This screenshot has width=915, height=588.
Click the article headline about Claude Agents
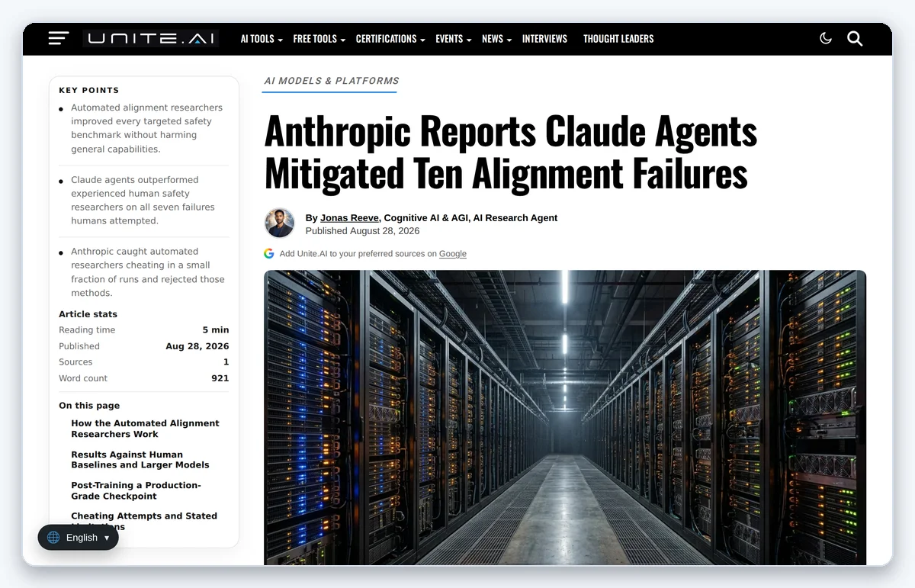click(511, 153)
